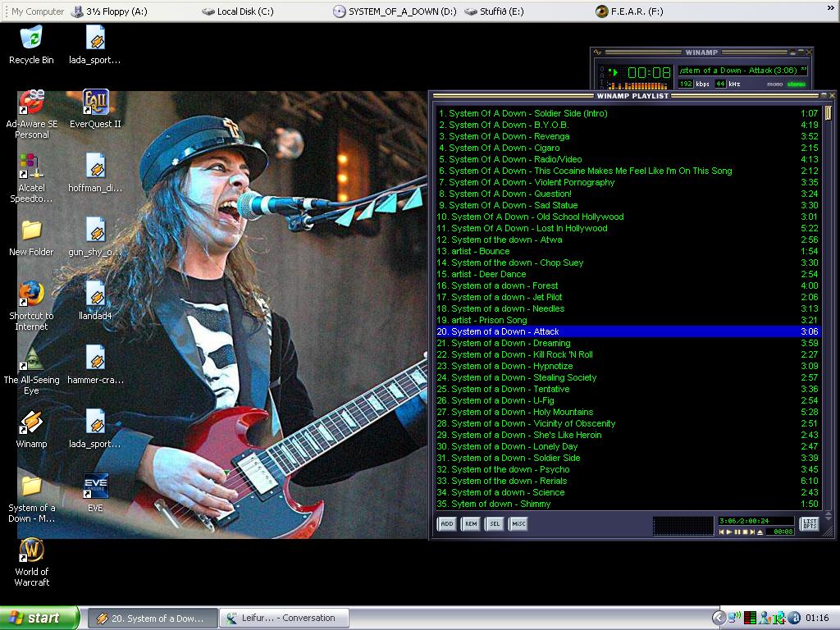
Task: Open the SEL menu in Winamp playlist
Action: pyautogui.click(x=495, y=524)
